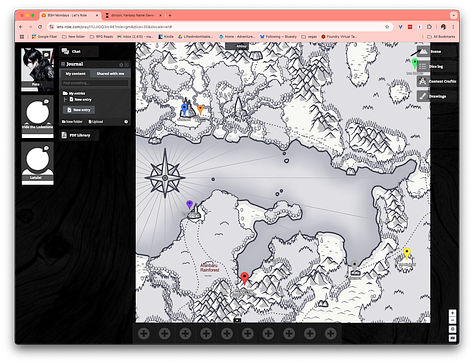Click the Journal title bar icon

pos(63,64)
